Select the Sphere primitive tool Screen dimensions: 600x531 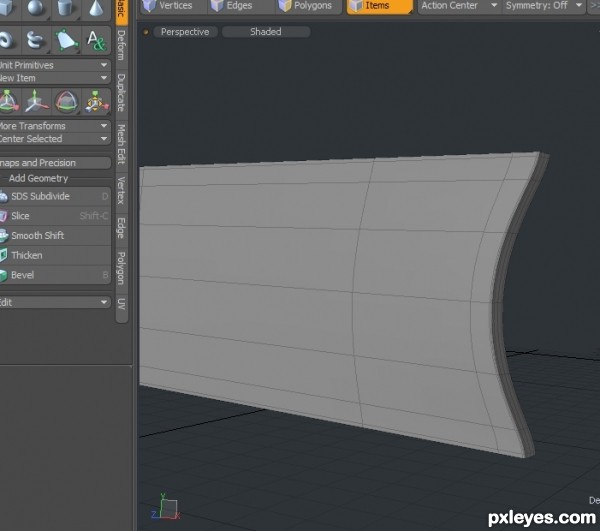[x=36, y=8]
